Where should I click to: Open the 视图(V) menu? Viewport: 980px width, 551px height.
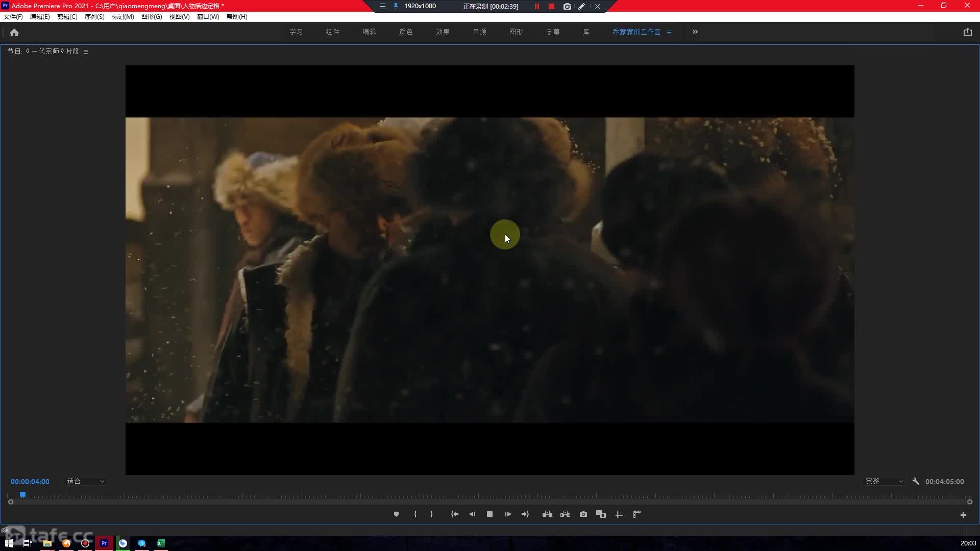pyautogui.click(x=180, y=17)
